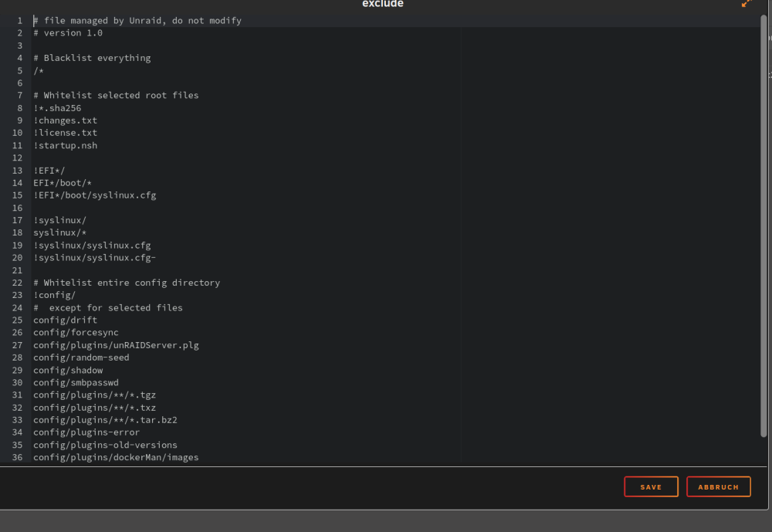
Task: Click the '!config/' line
Action: (x=55, y=295)
